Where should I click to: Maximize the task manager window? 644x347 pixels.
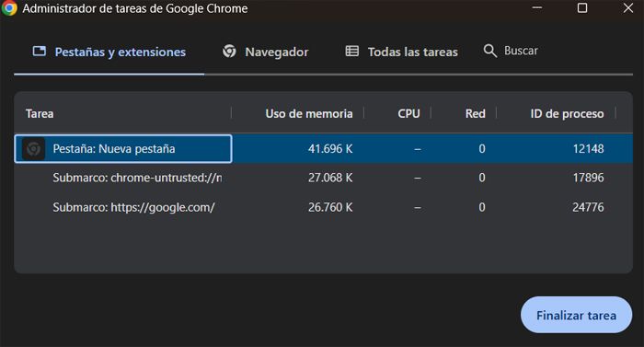tap(582, 8)
